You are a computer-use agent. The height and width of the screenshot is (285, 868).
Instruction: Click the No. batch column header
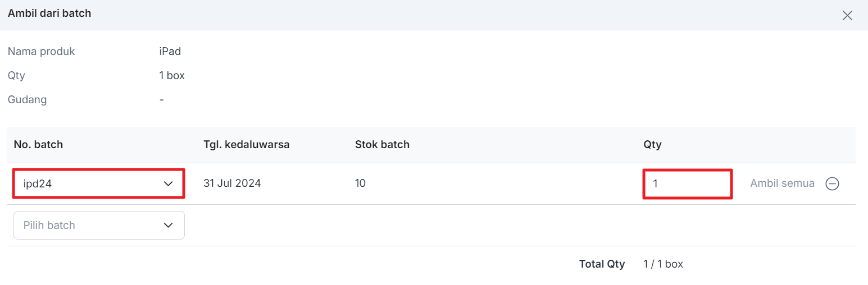tap(38, 145)
